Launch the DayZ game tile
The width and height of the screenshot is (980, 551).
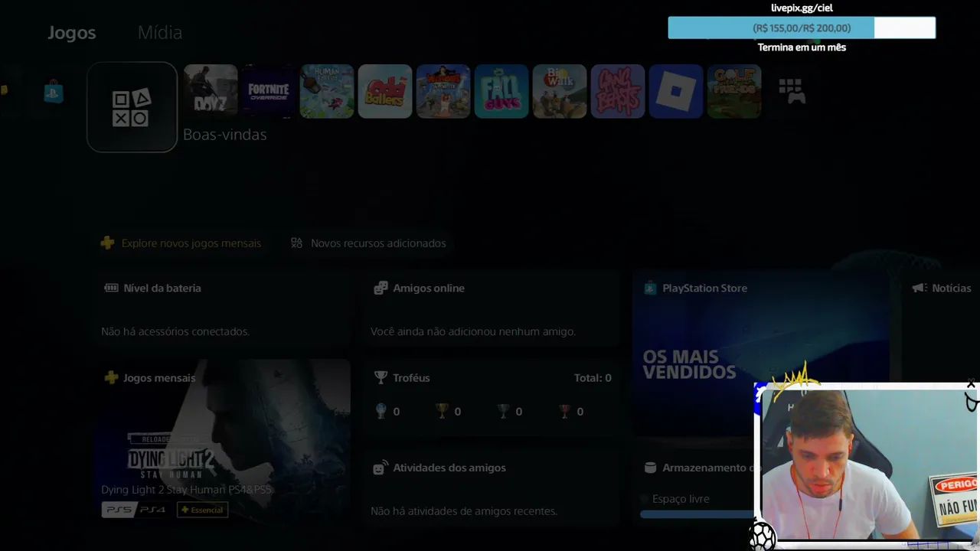pyautogui.click(x=211, y=91)
